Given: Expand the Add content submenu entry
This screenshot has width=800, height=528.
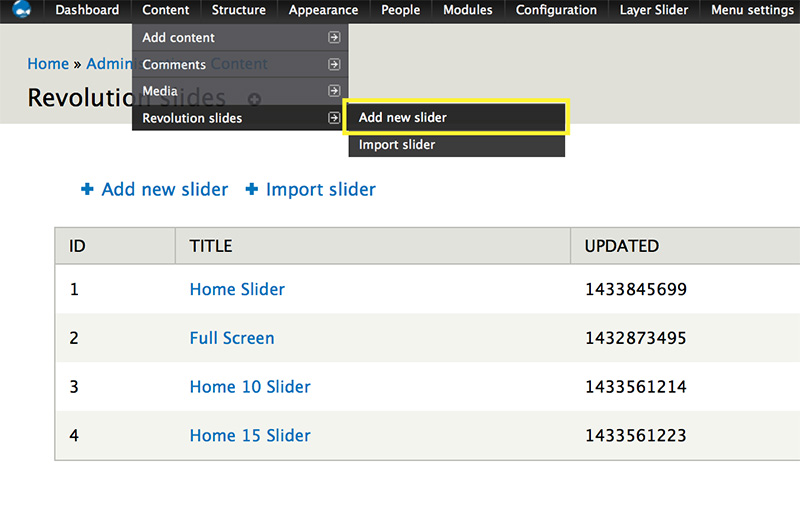Looking at the screenshot, I should (x=178, y=38).
